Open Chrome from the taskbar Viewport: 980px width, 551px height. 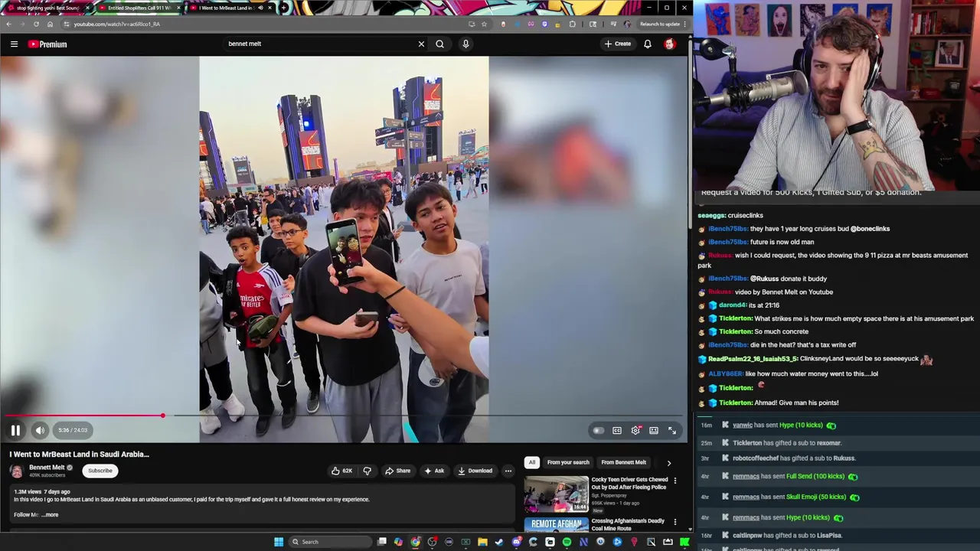[415, 542]
